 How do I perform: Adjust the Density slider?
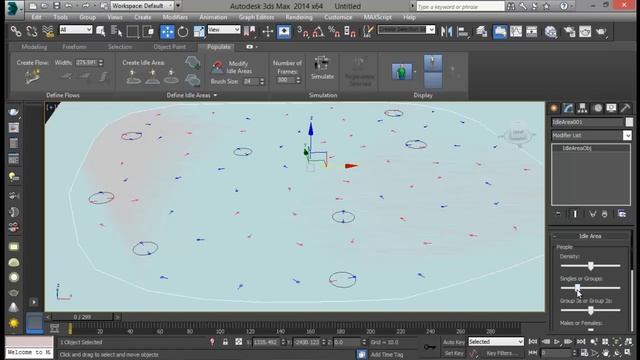pyautogui.click(x=590, y=266)
